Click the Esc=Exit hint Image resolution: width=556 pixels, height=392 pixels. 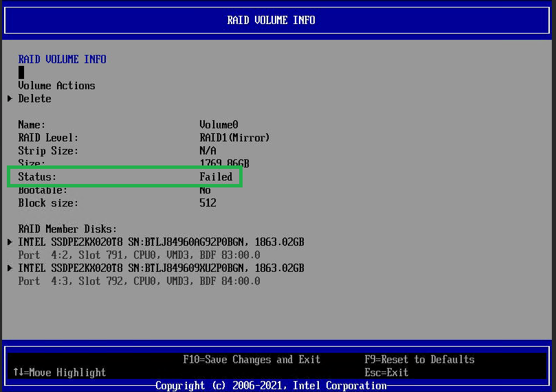386,373
